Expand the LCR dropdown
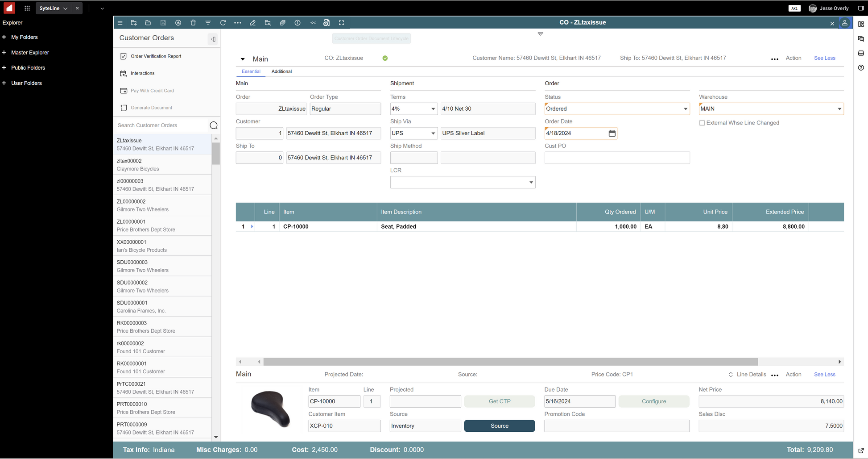Viewport: 868px width, 459px height. click(x=531, y=183)
